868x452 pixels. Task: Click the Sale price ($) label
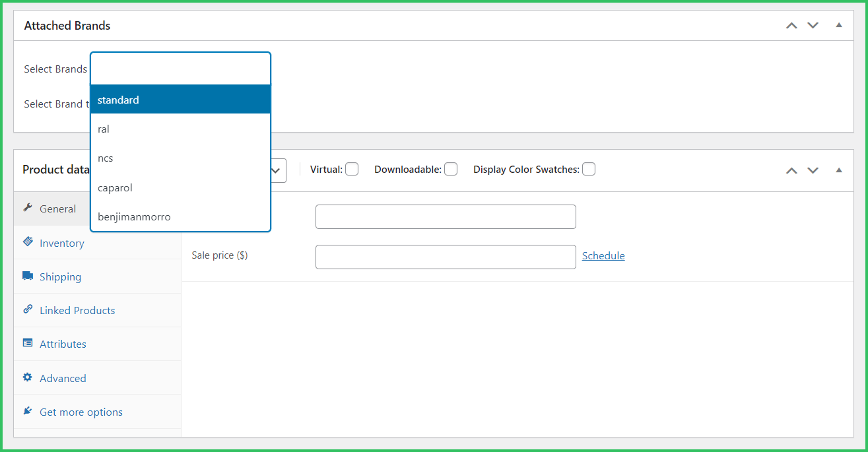pos(220,255)
